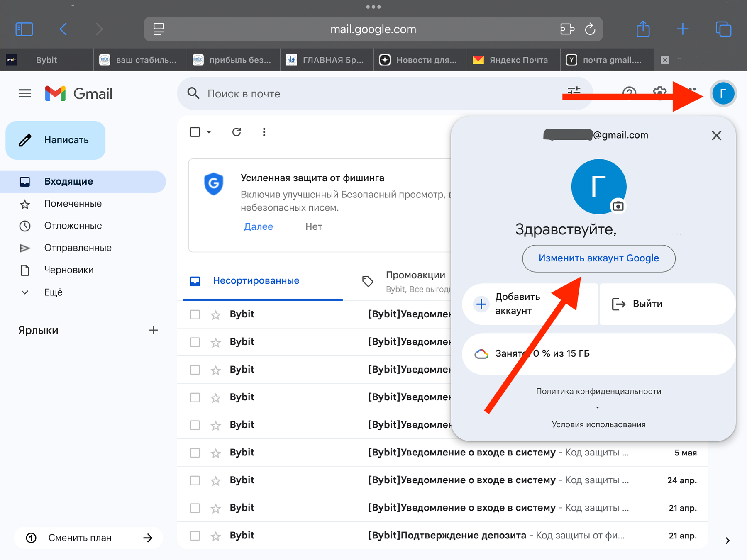
Task: Change profile photo via camera icon
Action: [618, 206]
